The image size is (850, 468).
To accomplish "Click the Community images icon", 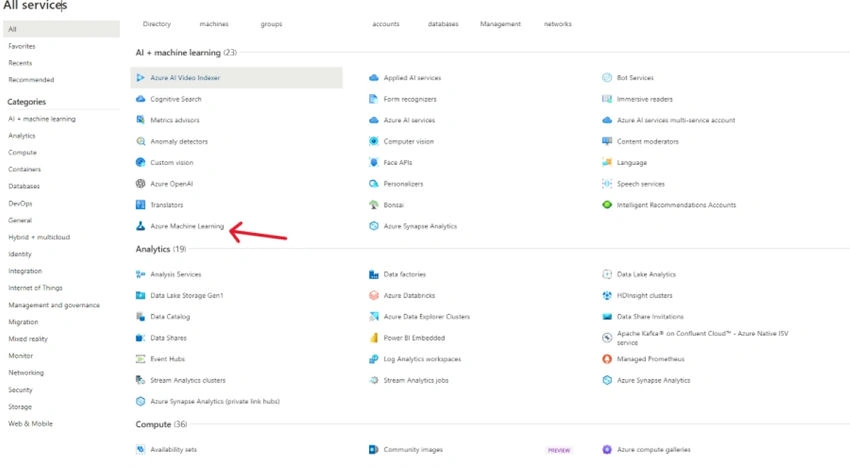I will [x=374, y=449].
